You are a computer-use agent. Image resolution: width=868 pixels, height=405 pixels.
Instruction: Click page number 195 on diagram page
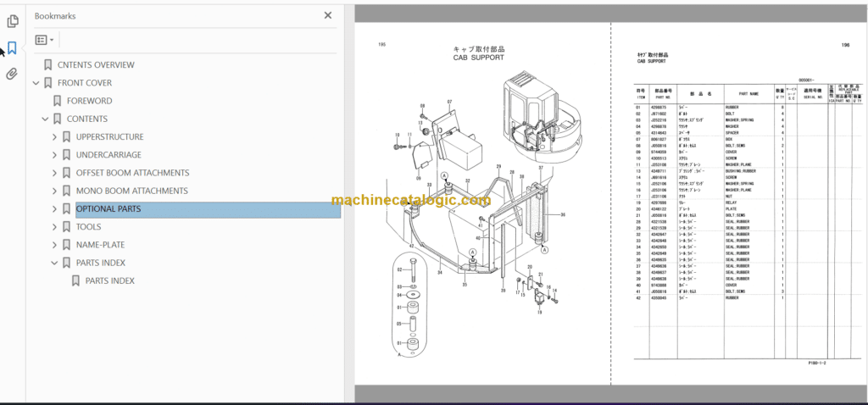tap(381, 45)
